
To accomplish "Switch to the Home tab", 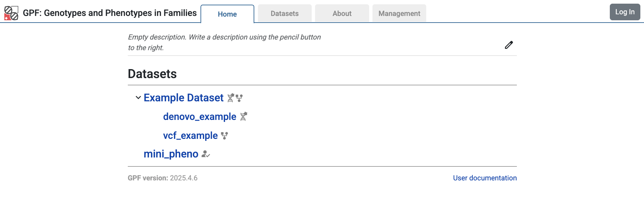I will (x=227, y=14).
